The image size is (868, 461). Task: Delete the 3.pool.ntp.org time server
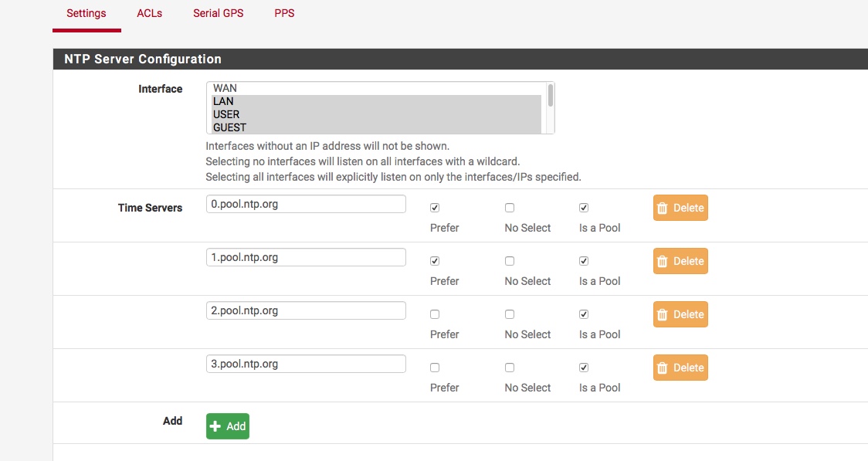click(680, 368)
